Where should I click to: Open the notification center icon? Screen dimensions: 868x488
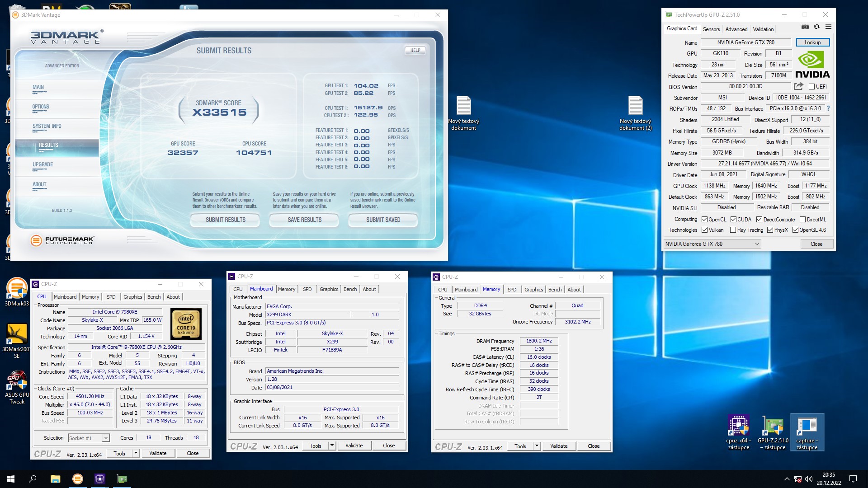[853, 479]
